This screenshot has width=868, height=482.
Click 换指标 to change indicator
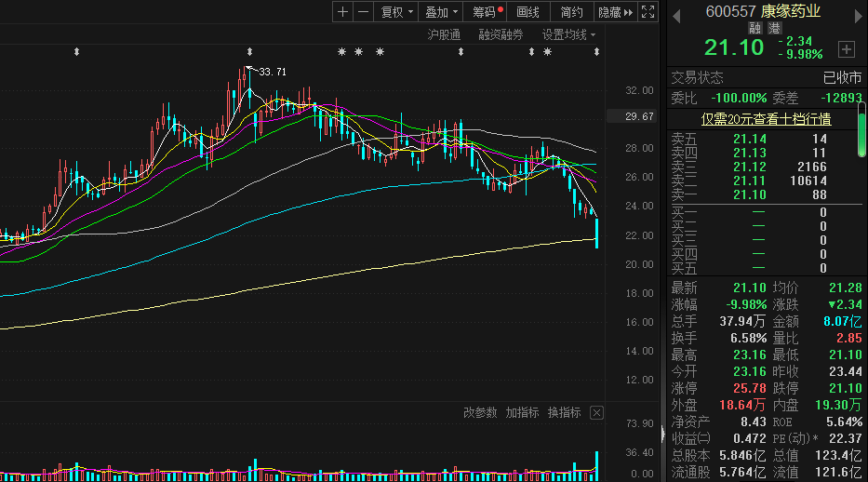pos(564,413)
